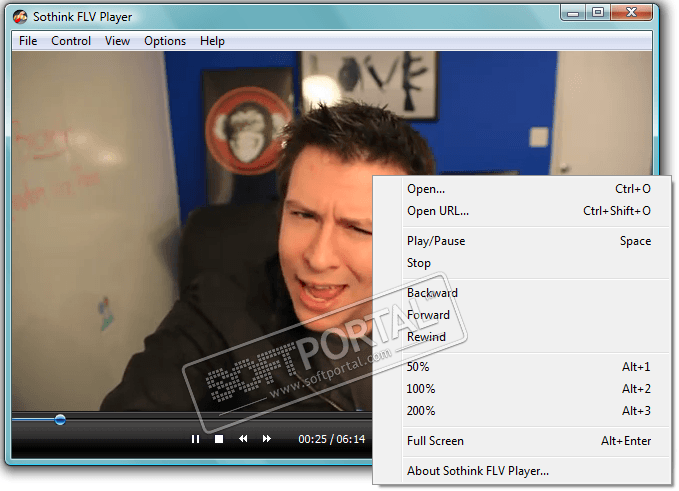The height and width of the screenshot is (491, 679).
Task: Close the Sothink FLV Player window
Action: click(x=631, y=13)
